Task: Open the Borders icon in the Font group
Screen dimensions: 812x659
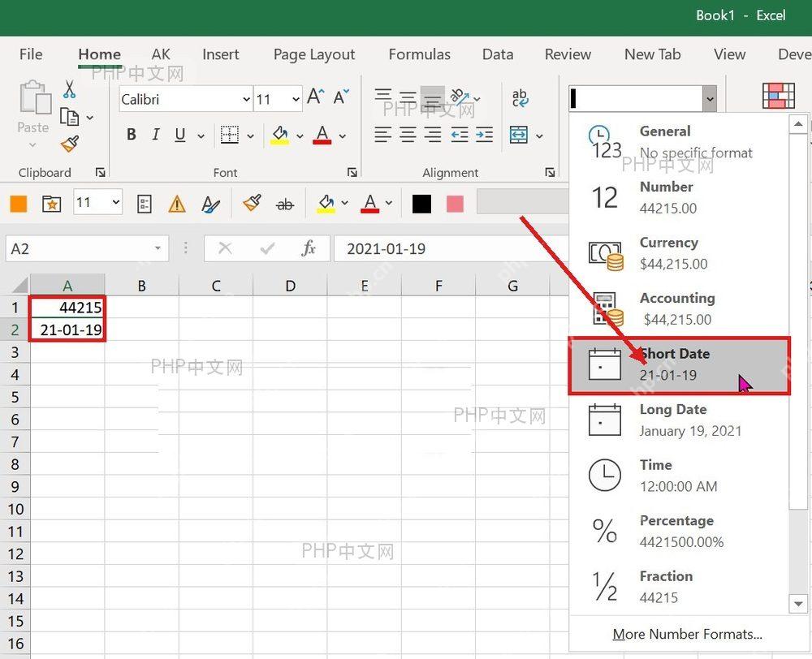Action: (x=230, y=135)
